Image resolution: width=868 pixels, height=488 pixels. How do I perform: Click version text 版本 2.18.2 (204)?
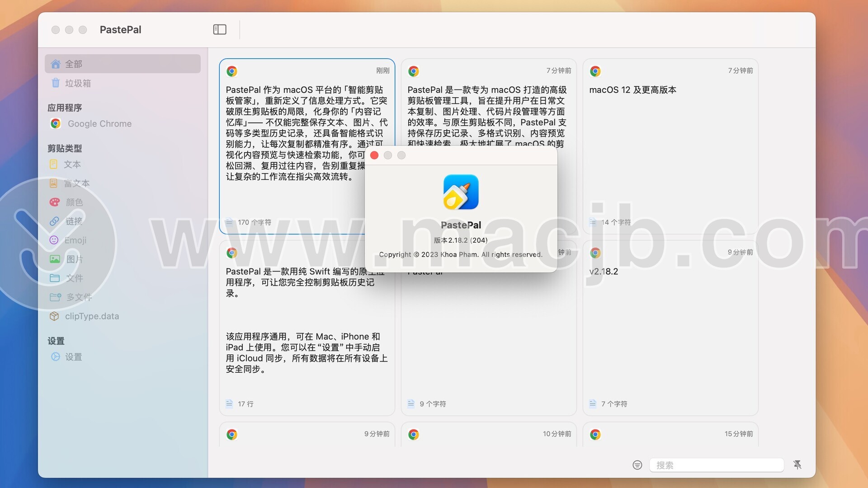pos(461,240)
